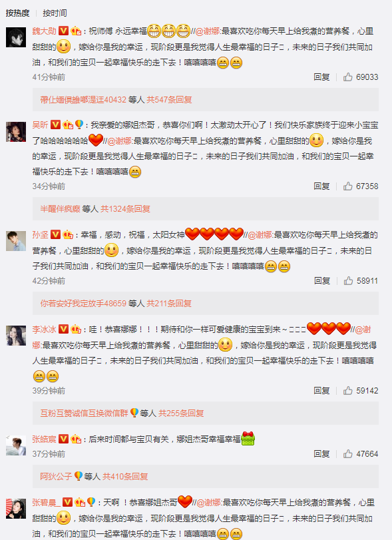The width and height of the screenshot is (392, 540).
Task: Switch to the 按热度 sorting tab
Action: coord(17,13)
